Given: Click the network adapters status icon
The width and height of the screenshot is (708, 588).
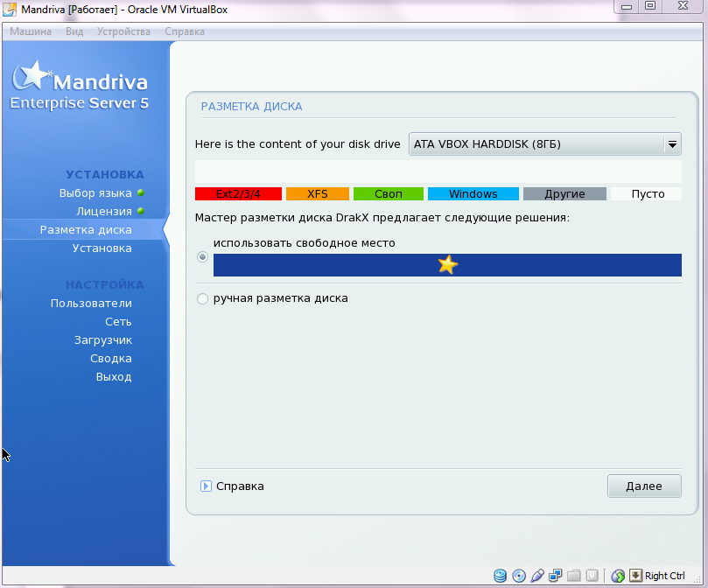Looking at the screenshot, I should pos(556,576).
